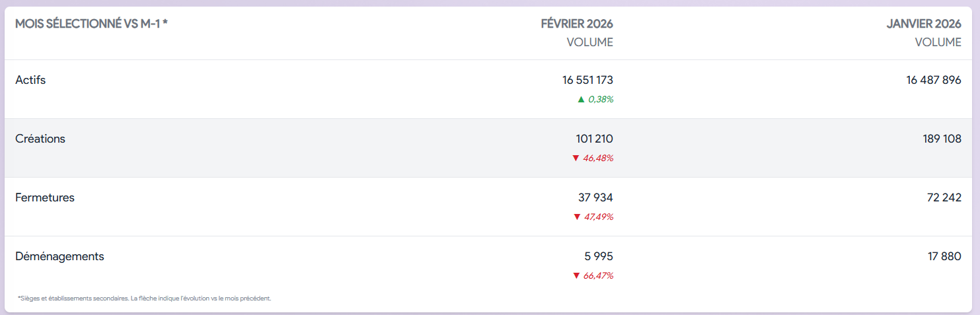This screenshot has height=315, width=980.
Task: Click the Actifs February value 16 551 173
Action: tap(587, 80)
